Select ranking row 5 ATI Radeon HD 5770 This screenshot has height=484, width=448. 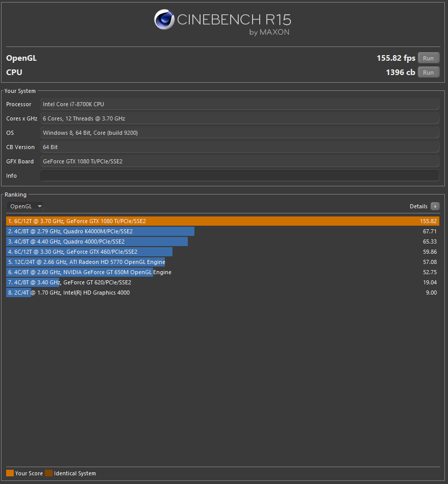click(222, 262)
